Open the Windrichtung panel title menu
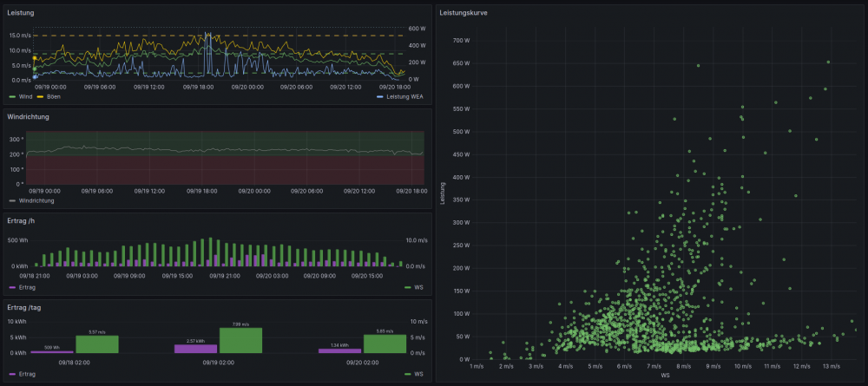 (28, 116)
